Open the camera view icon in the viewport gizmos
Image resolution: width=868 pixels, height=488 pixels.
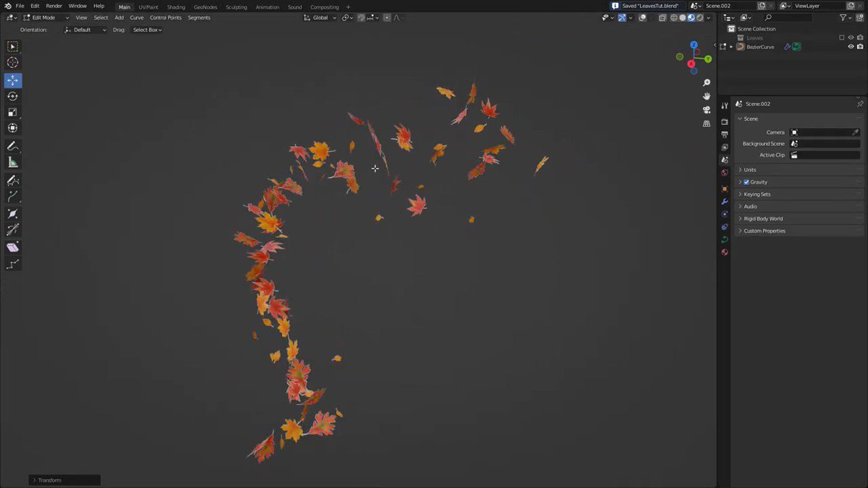coord(706,110)
